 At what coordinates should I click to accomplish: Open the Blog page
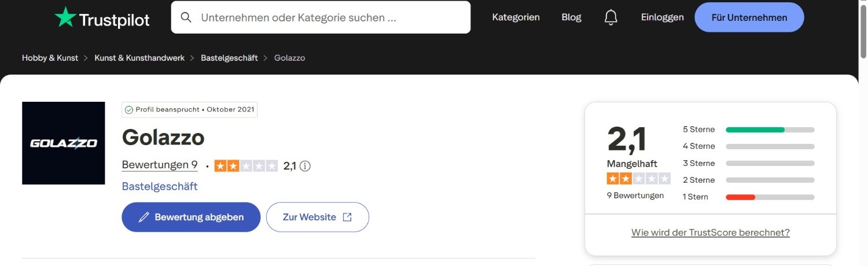pyautogui.click(x=571, y=17)
